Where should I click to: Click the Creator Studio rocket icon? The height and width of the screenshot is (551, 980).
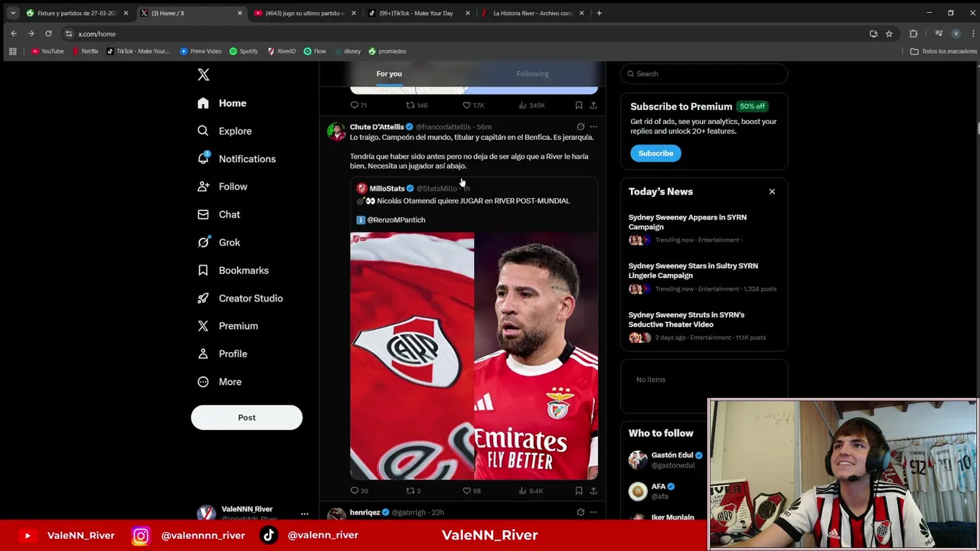coord(203,298)
